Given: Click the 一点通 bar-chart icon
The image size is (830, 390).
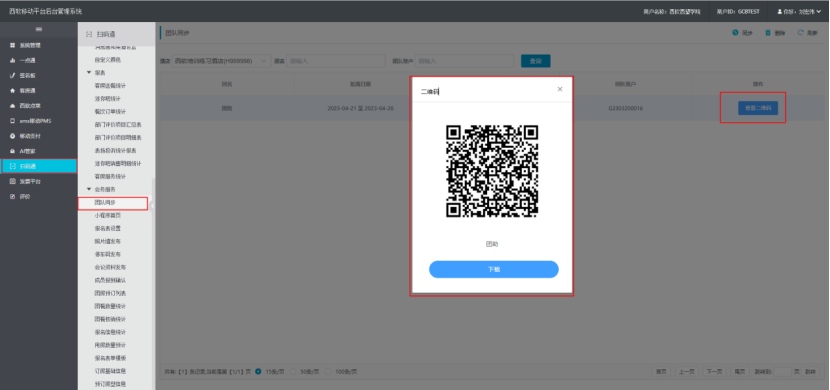Looking at the screenshot, I should (x=12, y=60).
